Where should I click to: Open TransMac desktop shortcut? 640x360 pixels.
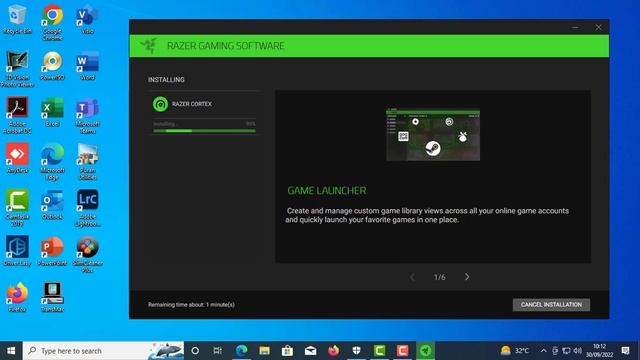tap(52, 298)
